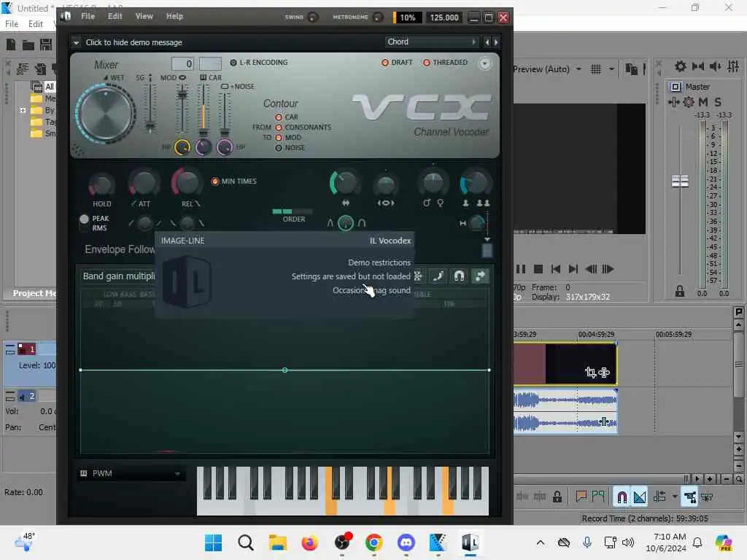Open the File menu in VEGAS window
Screen dimensions: 747x560
click(12, 24)
